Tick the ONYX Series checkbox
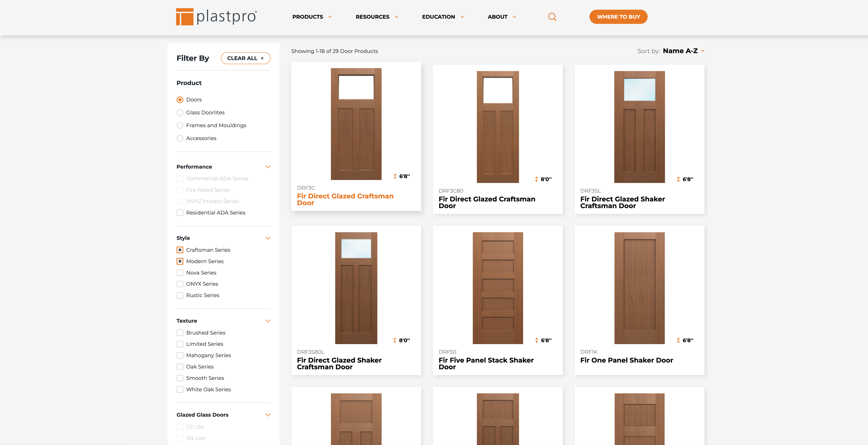 pos(180,284)
